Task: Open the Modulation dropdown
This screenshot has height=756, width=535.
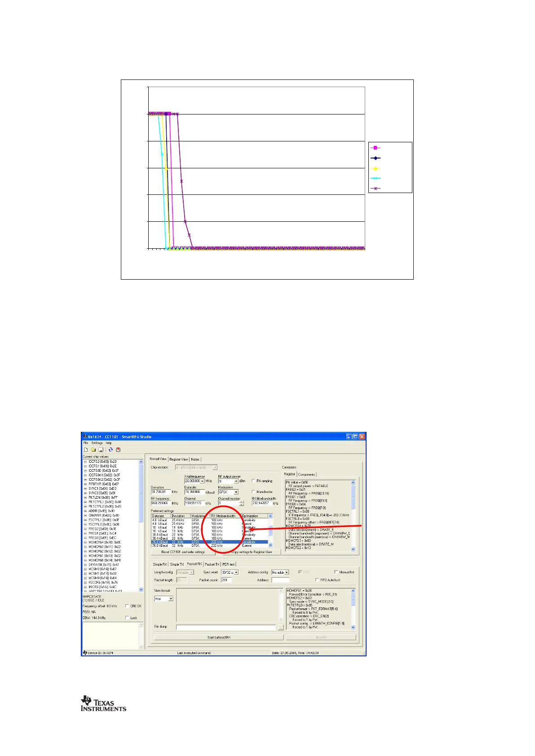Action: 236,492
